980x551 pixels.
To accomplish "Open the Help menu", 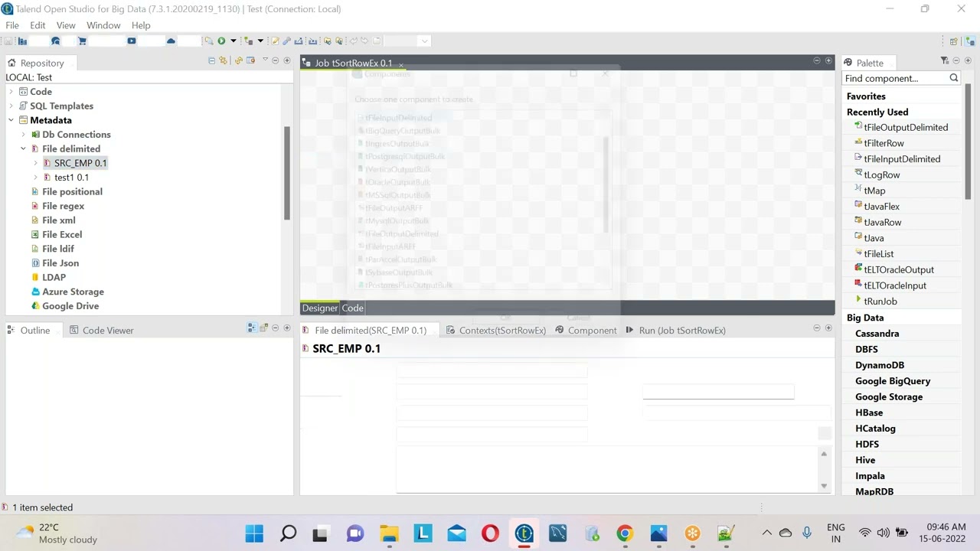I will point(141,25).
